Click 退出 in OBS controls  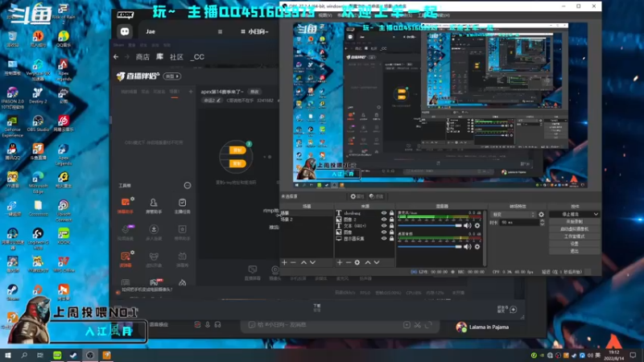(574, 251)
